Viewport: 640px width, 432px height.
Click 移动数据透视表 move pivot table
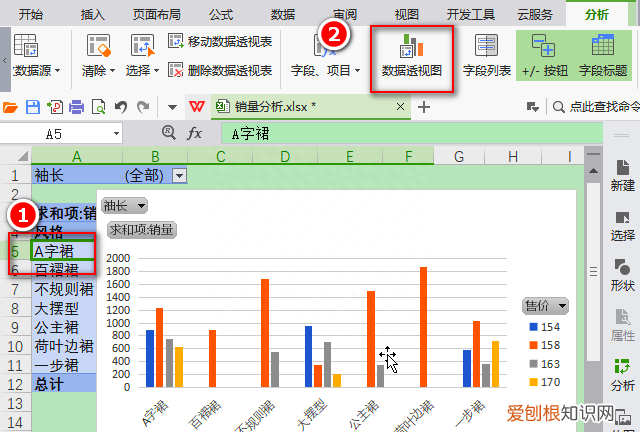pyautogui.click(x=220, y=41)
